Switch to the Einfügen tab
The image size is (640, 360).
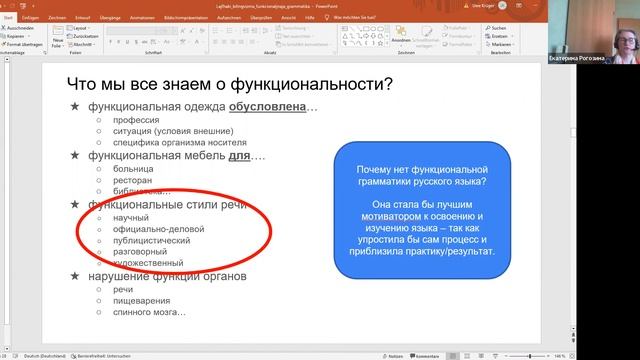pyautogui.click(x=30, y=18)
